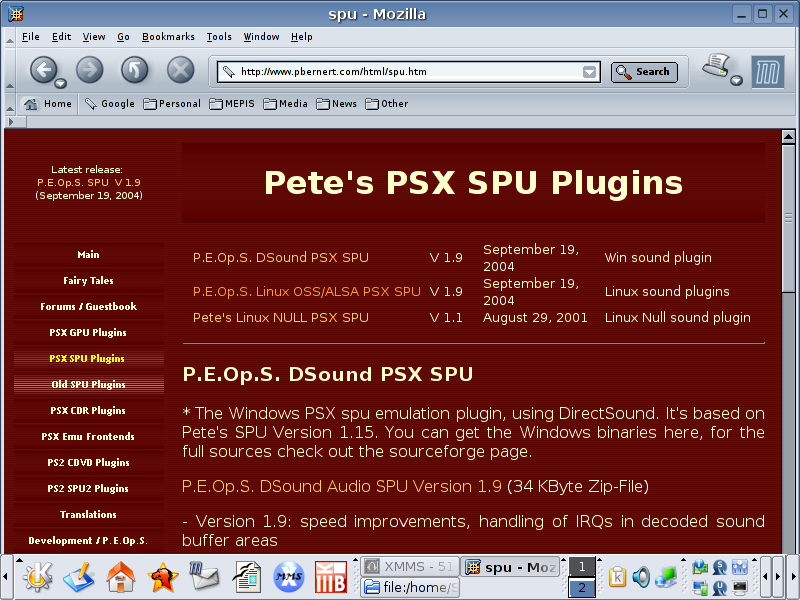This screenshot has width=800, height=600.
Task: Expand the URL history dropdown
Action: pos(590,72)
